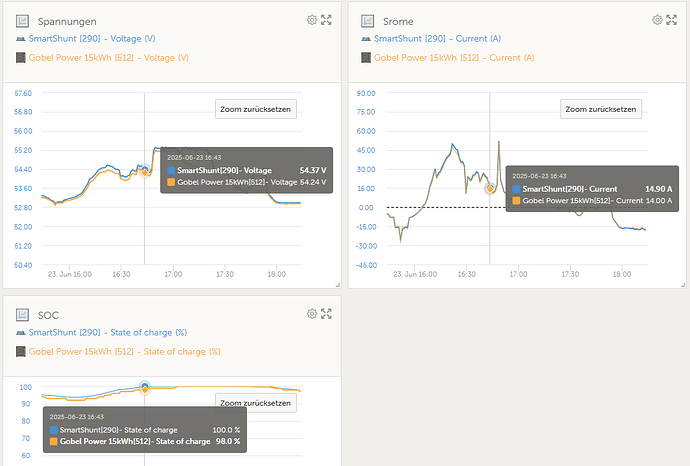Image resolution: width=690 pixels, height=466 pixels.
Task: Click the Spannungen chart icon
Action: (22, 21)
